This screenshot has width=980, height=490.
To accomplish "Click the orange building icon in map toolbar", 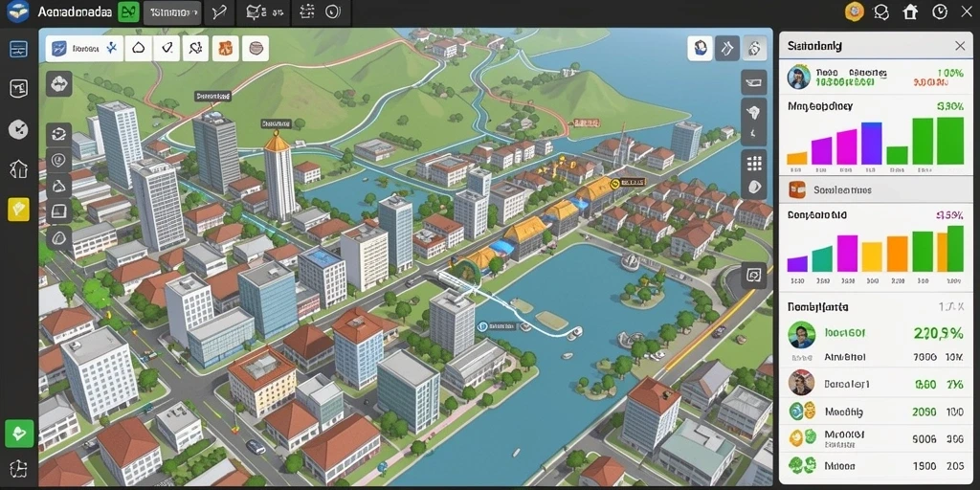I will click(x=226, y=48).
